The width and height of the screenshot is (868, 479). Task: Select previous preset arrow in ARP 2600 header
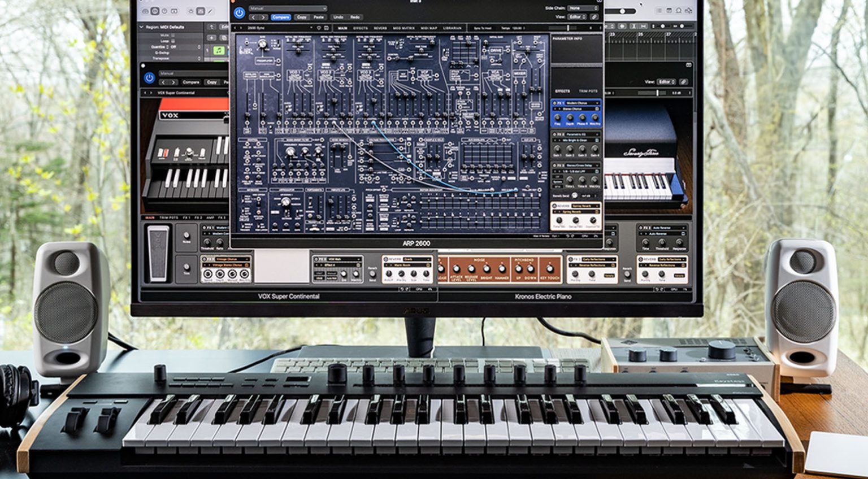[254, 18]
